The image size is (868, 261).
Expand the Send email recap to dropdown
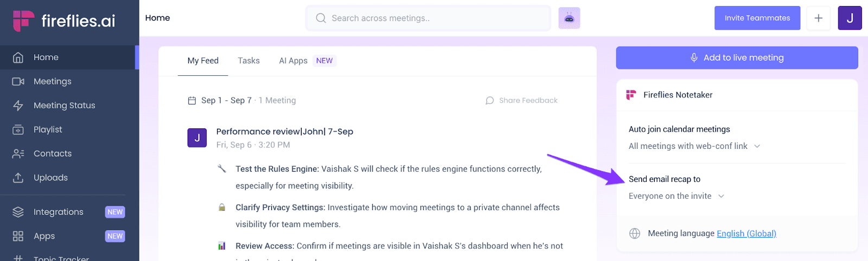coord(676,196)
